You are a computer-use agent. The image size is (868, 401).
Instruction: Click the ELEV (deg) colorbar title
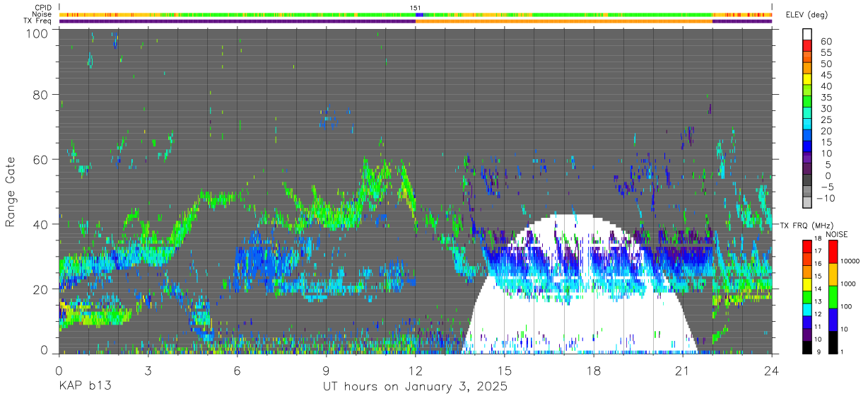pyautogui.click(x=807, y=14)
